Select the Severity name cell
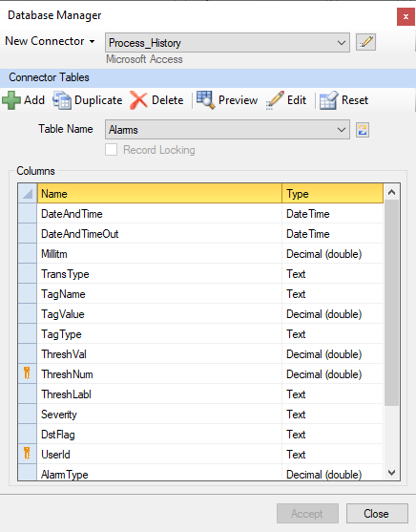This screenshot has width=416, height=532. point(159,414)
